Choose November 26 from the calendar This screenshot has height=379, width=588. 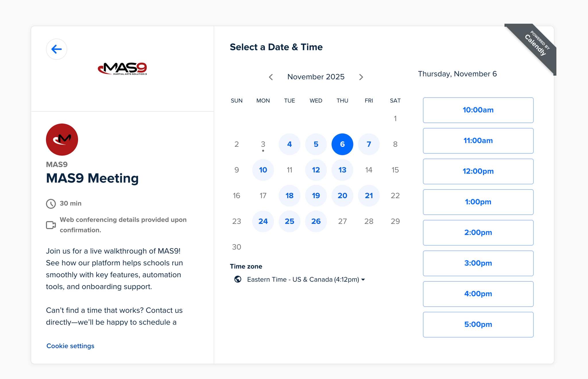316,221
